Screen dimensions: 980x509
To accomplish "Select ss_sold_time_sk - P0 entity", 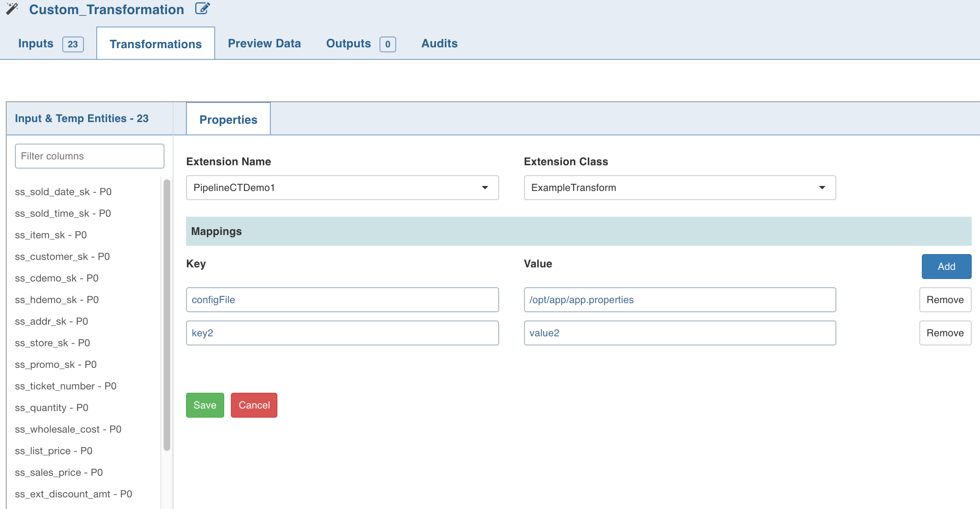I will [63, 213].
